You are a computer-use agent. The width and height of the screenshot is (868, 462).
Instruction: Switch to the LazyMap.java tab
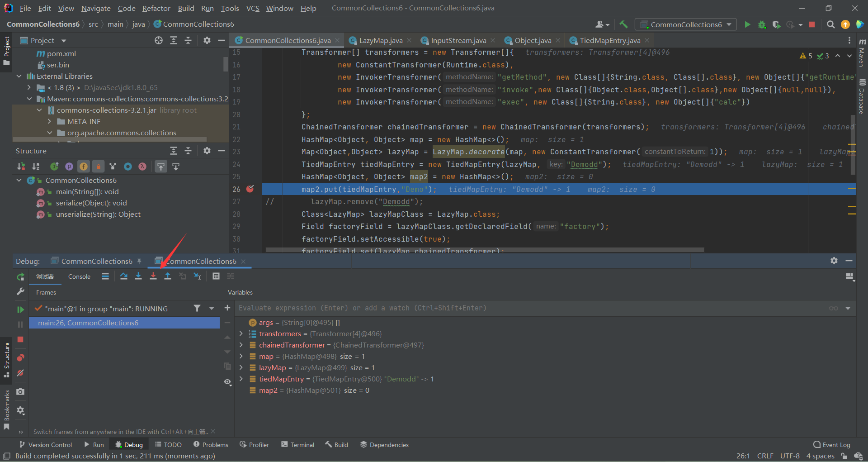380,40
